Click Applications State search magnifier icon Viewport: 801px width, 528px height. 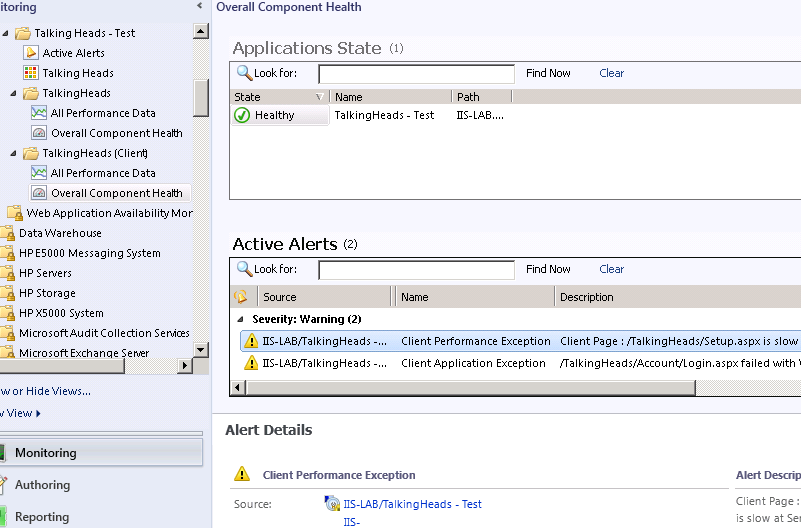244,73
